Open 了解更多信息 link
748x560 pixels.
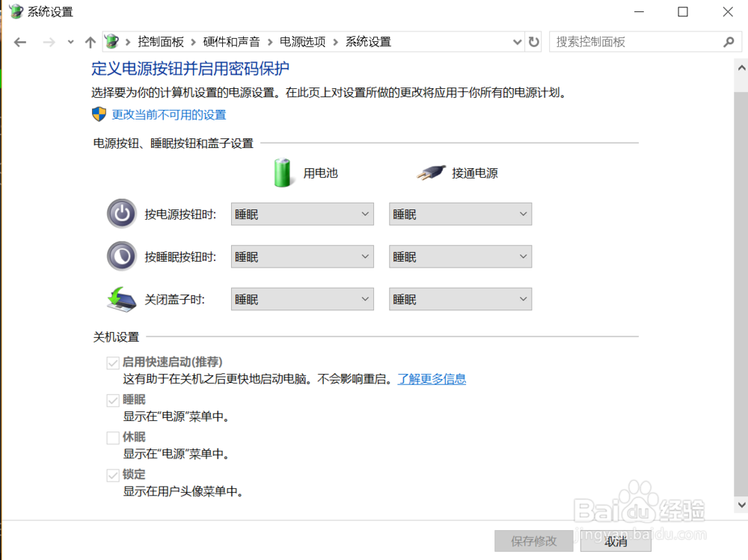coord(432,379)
